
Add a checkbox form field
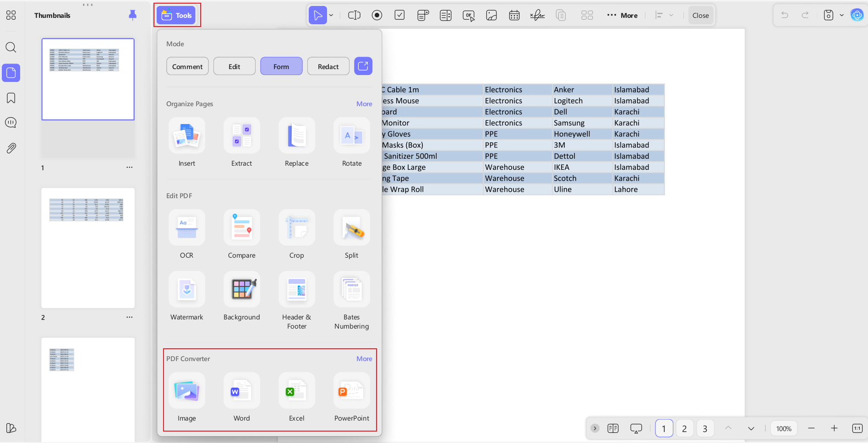(x=399, y=15)
